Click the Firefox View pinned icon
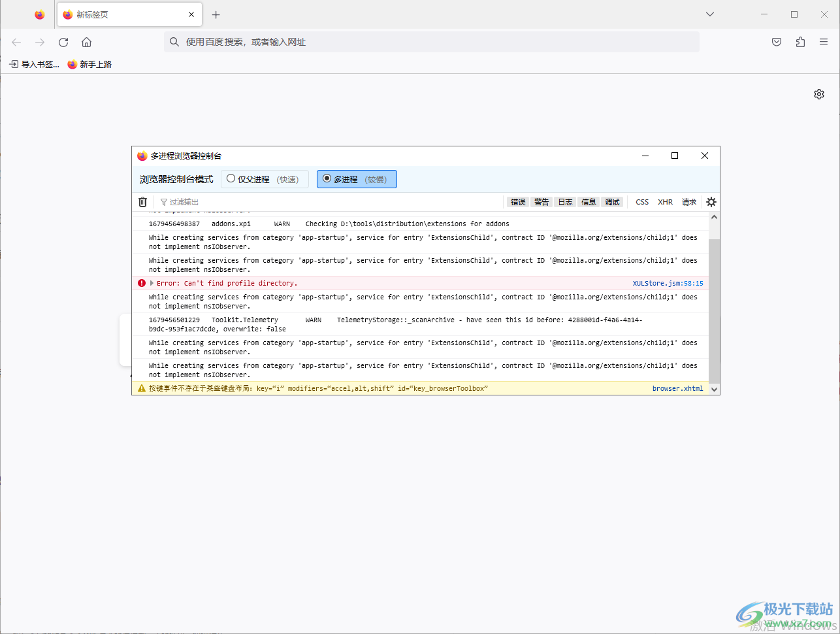 (40, 14)
